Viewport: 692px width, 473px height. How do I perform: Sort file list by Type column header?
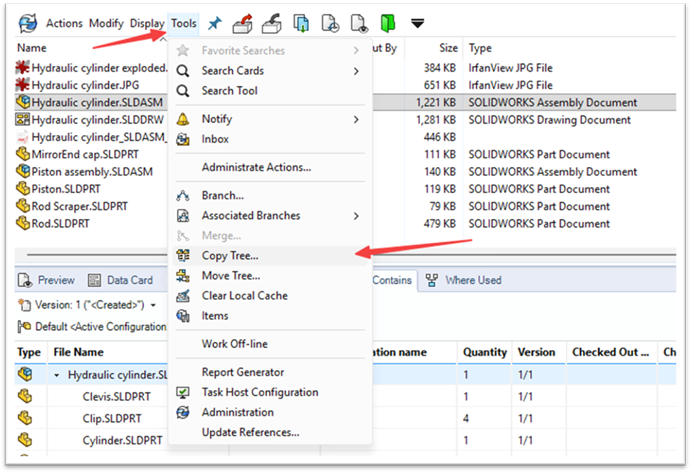(480, 48)
